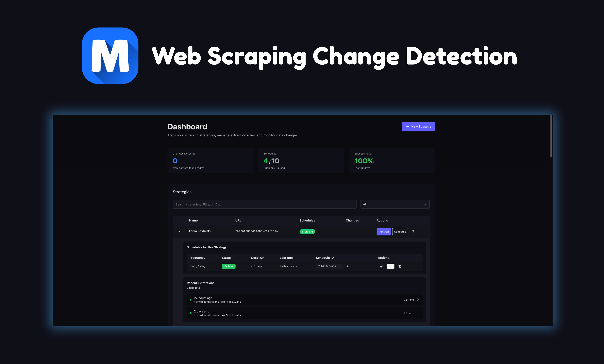
Task: Click the 1 running schedules badge
Action: click(307, 231)
